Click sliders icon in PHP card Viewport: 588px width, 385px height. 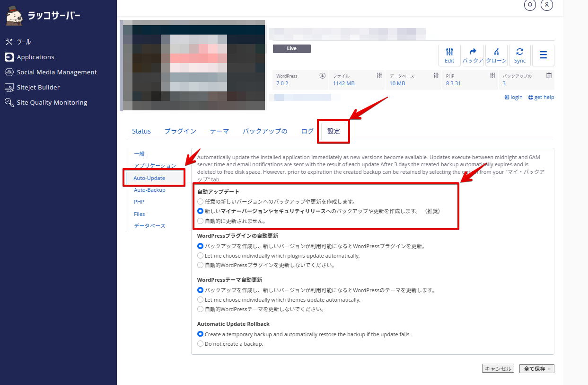pos(492,76)
